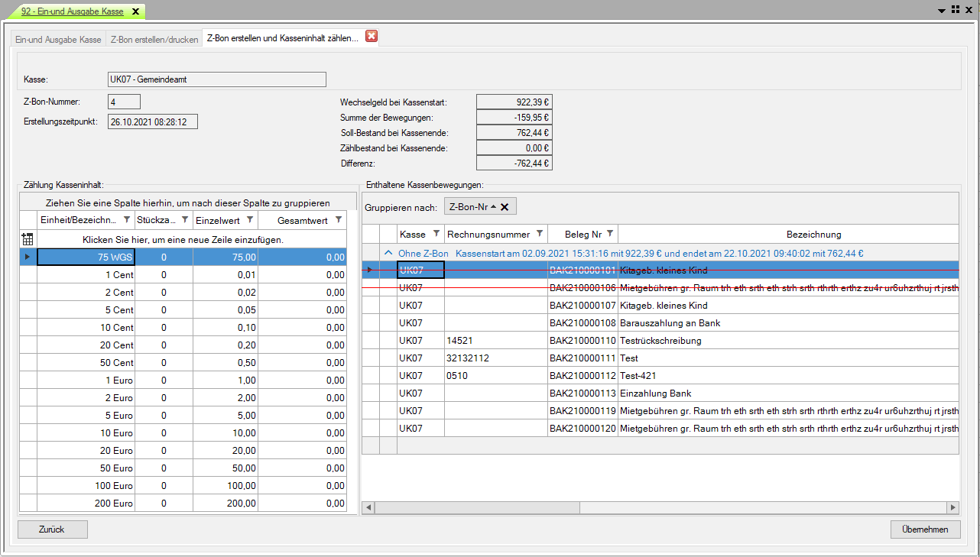
Task: Click the Beleg Nr filter funnel
Action: coord(609,234)
